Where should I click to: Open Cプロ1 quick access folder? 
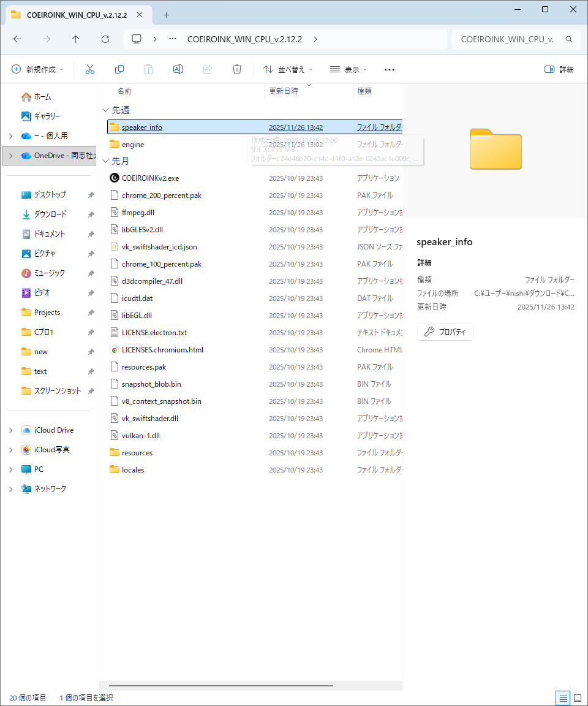pos(37,332)
